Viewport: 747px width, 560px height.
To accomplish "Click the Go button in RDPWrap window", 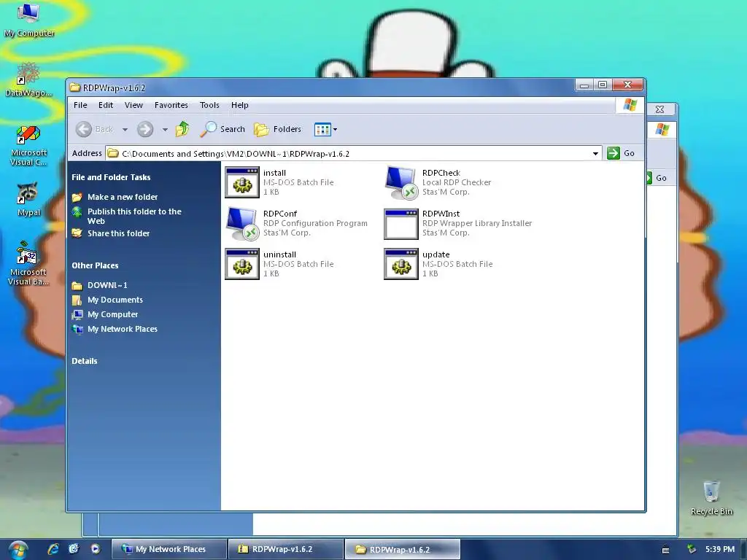I will 622,153.
